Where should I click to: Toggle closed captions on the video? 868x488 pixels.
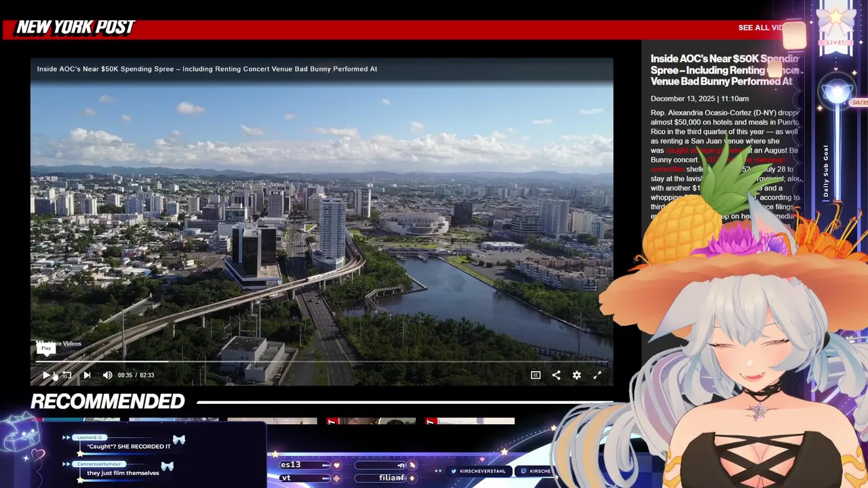point(536,375)
